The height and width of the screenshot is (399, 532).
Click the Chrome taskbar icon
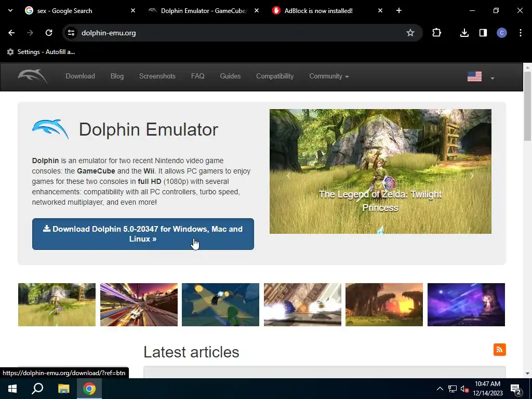pos(89,389)
